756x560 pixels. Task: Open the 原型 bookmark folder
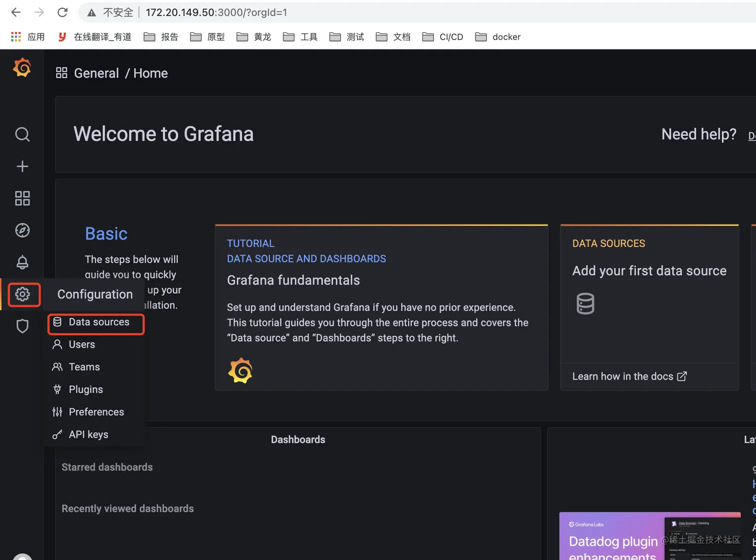pos(207,37)
